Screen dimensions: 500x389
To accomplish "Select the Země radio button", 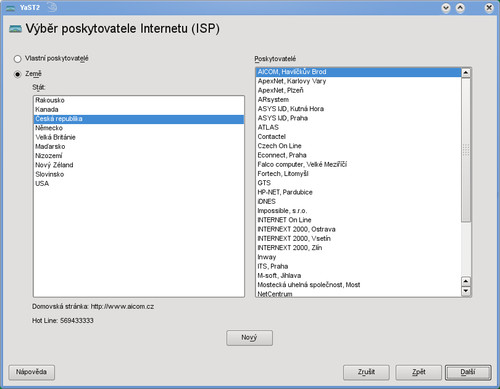I will pyautogui.click(x=18, y=74).
